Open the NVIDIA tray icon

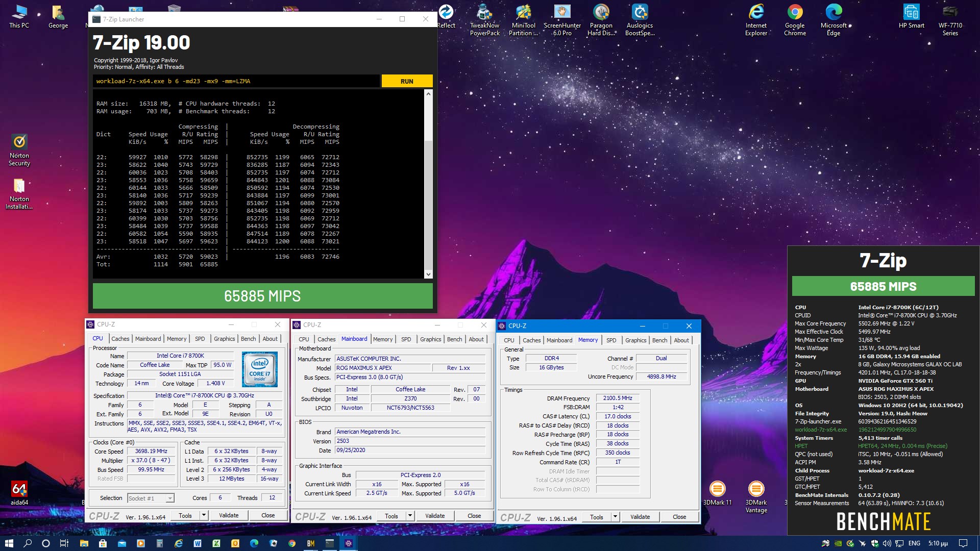pos(838,543)
